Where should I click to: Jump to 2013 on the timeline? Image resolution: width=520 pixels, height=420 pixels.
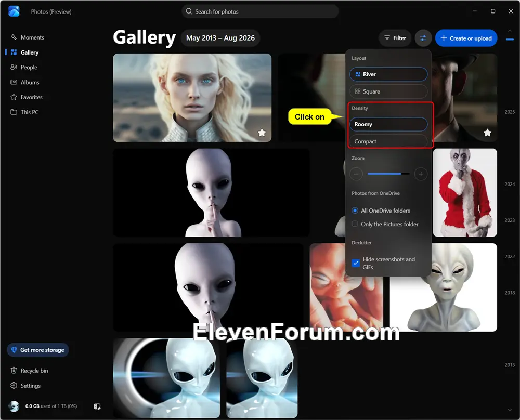pyautogui.click(x=510, y=365)
